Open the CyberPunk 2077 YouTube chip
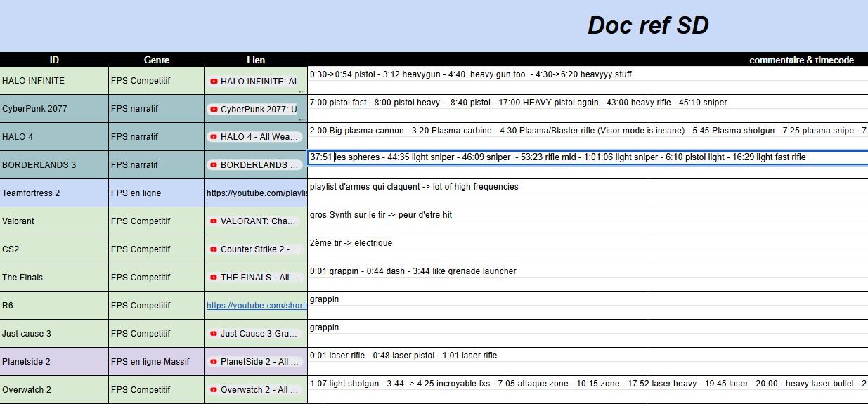Screen dimensions: 868x404 (x=254, y=109)
